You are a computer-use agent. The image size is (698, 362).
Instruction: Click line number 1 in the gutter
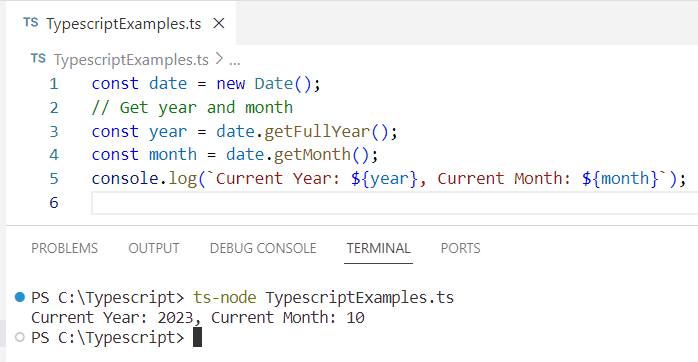point(54,84)
